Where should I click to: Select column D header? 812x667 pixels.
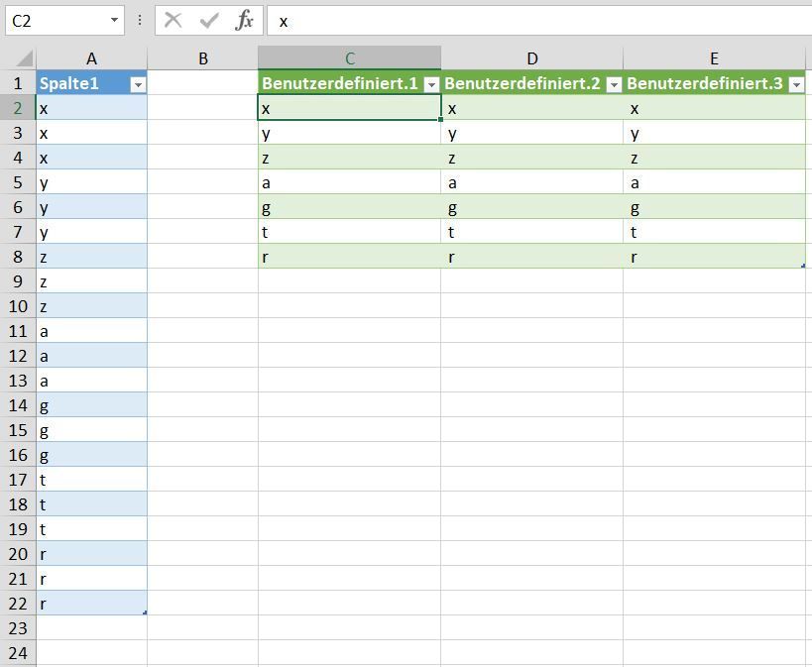[x=531, y=58]
